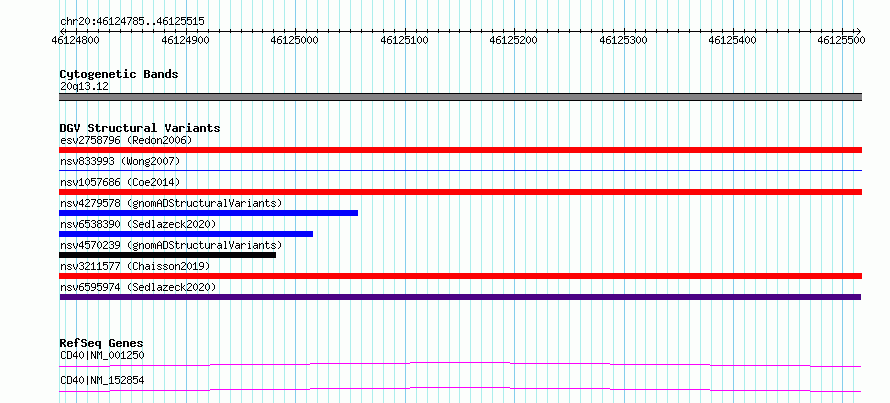Click ruler position 46125500
The width and height of the screenshot is (890, 403).
pos(842,40)
